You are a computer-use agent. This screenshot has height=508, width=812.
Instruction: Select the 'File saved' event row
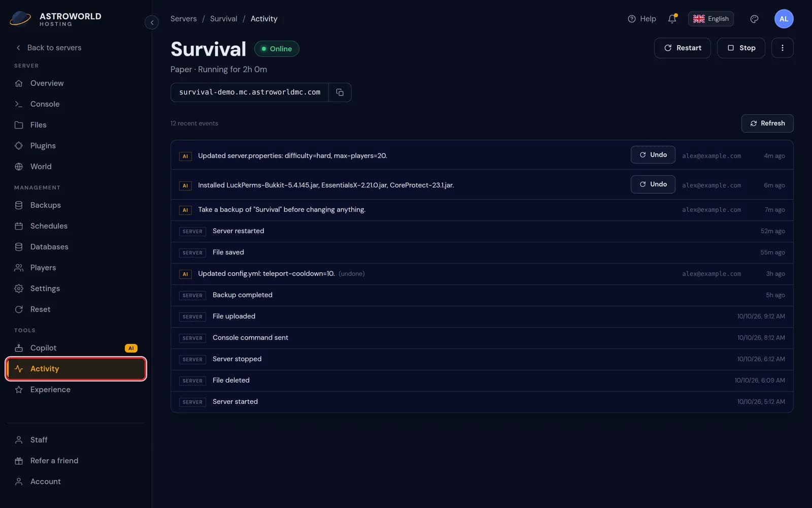tap(482, 252)
